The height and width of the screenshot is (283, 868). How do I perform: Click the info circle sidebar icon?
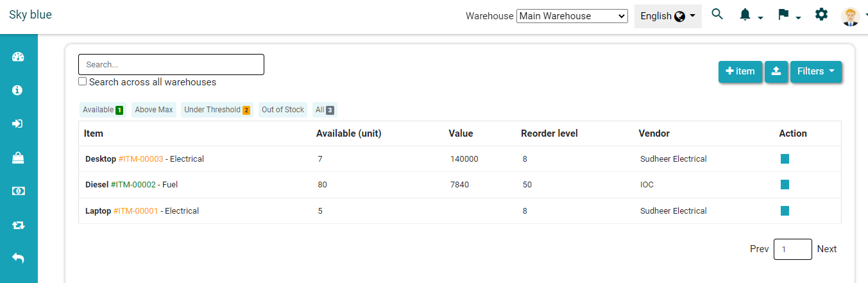[x=18, y=90]
